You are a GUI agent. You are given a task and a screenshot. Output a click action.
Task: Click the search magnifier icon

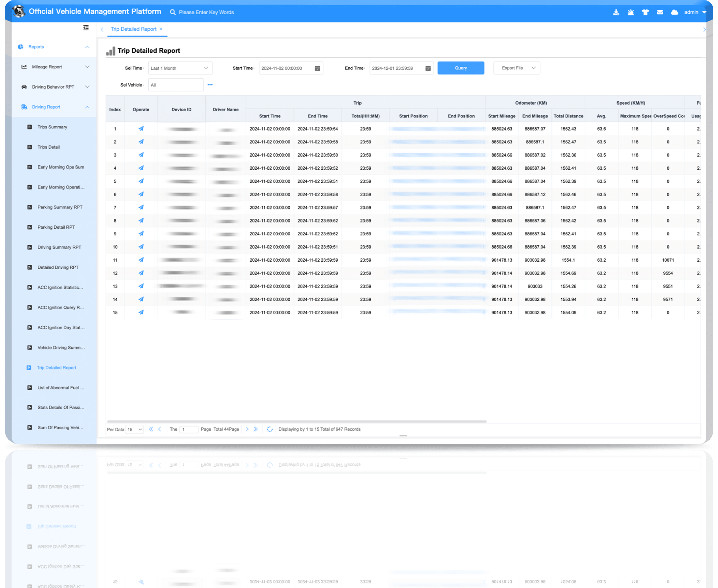(x=172, y=12)
